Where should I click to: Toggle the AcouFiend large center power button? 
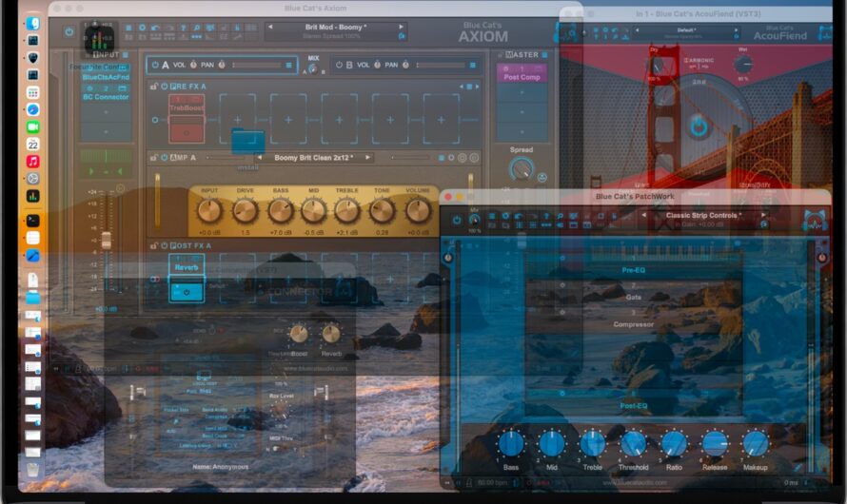coord(699,127)
